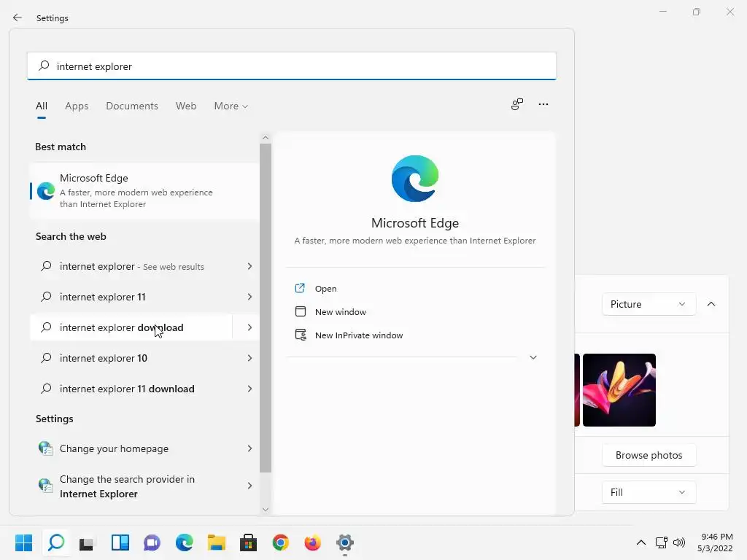Expand arrow next to 'internet explorer download'
This screenshot has width=747, height=560.
pos(249,327)
